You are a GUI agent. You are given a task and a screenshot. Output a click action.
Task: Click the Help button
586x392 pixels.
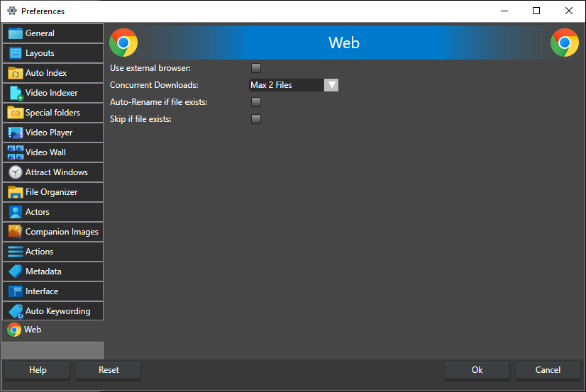38,370
